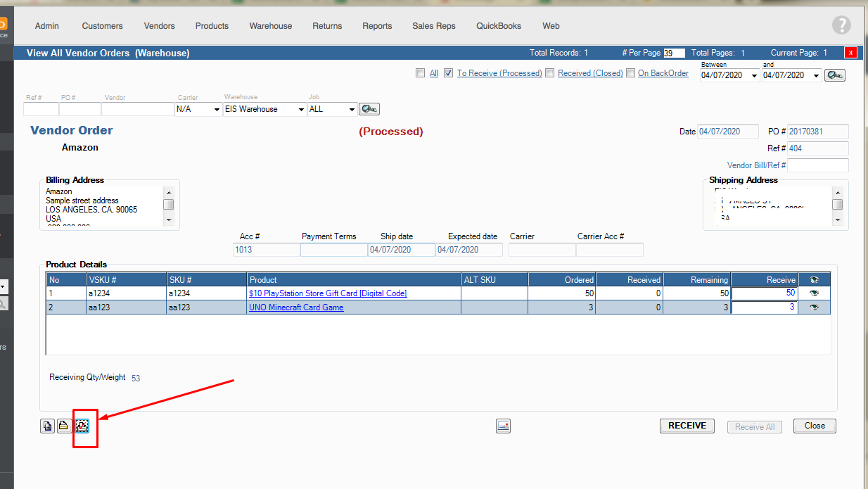Image resolution: width=868 pixels, height=489 pixels.
Task: Click the date range search key icon
Action: [x=835, y=75]
